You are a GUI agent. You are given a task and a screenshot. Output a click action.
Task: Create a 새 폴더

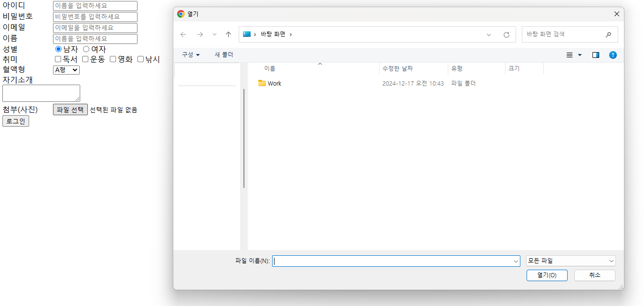[x=224, y=55]
